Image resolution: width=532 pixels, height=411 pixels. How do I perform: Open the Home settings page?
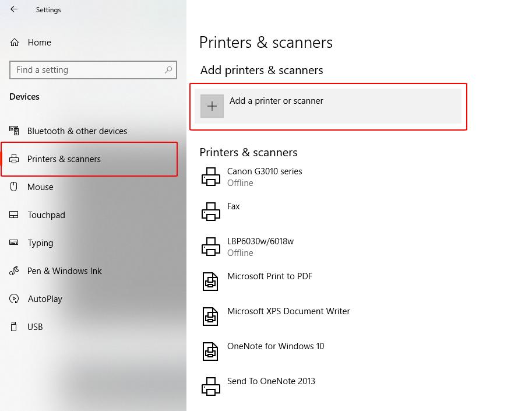point(40,43)
